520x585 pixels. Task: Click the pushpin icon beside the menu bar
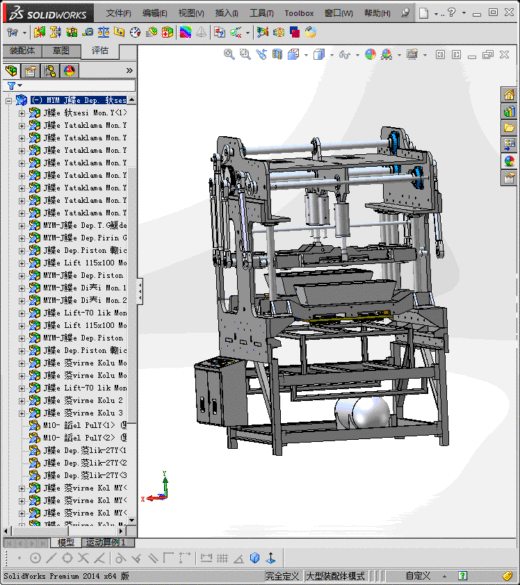coord(405,13)
